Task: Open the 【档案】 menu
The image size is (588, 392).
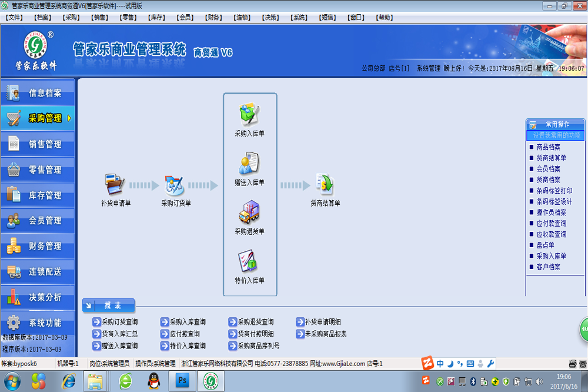Action: point(42,17)
